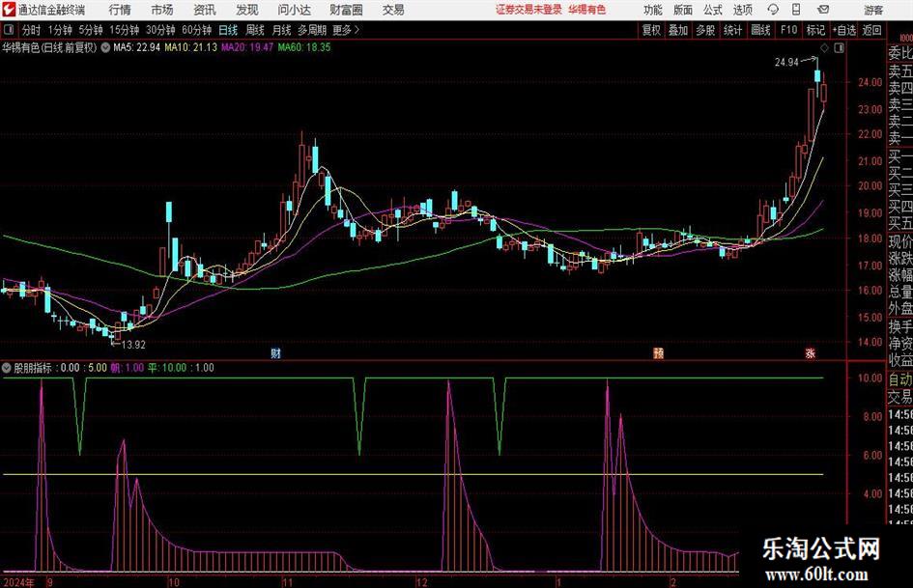
Task: Click the MA60: 18.35 value
Action: [304, 47]
